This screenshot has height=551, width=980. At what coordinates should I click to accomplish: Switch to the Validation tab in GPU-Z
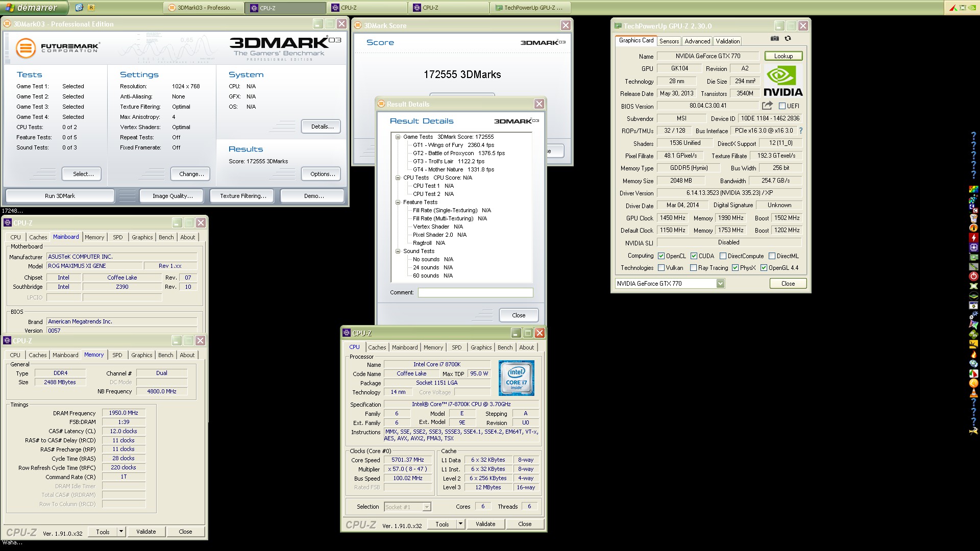tap(727, 41)
